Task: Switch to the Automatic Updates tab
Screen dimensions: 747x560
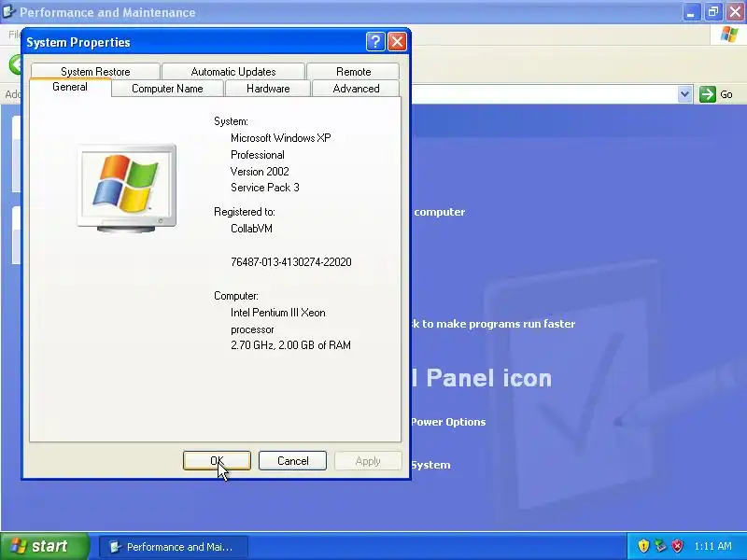Action: 233,72
